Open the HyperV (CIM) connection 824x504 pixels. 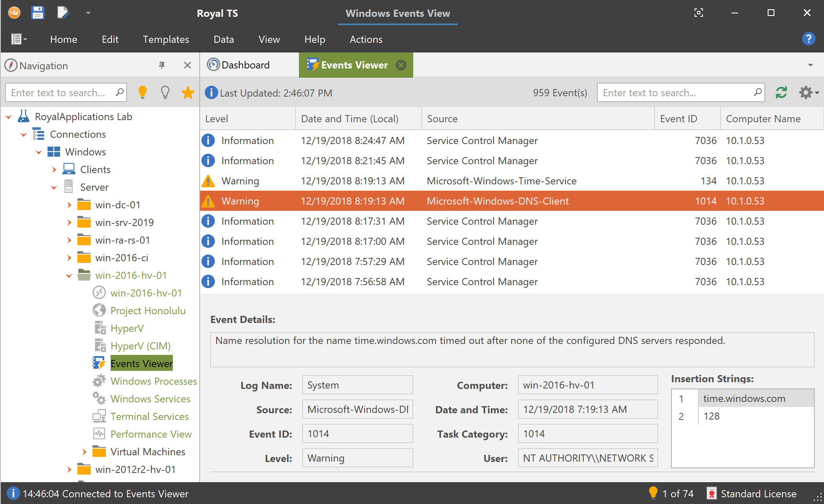click(140, 346)
